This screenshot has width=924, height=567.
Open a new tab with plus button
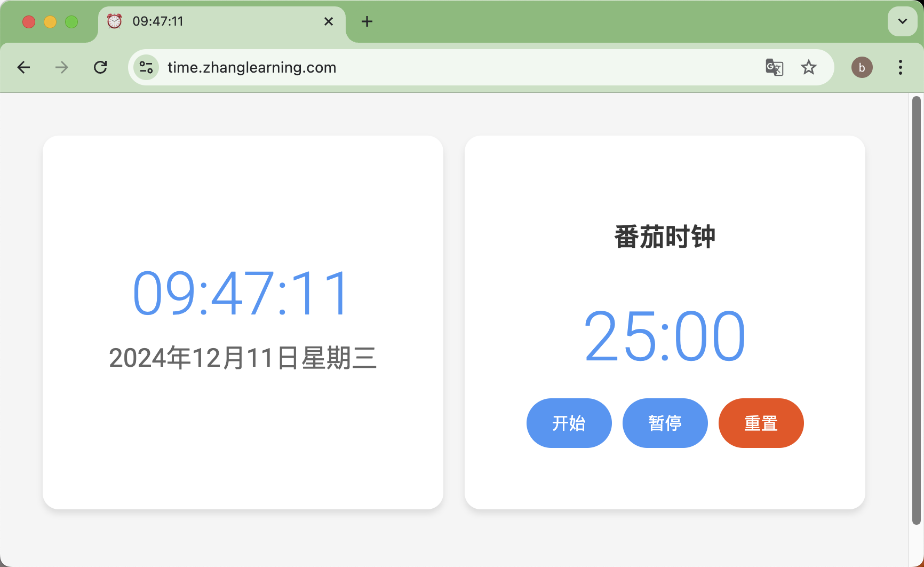367,21
